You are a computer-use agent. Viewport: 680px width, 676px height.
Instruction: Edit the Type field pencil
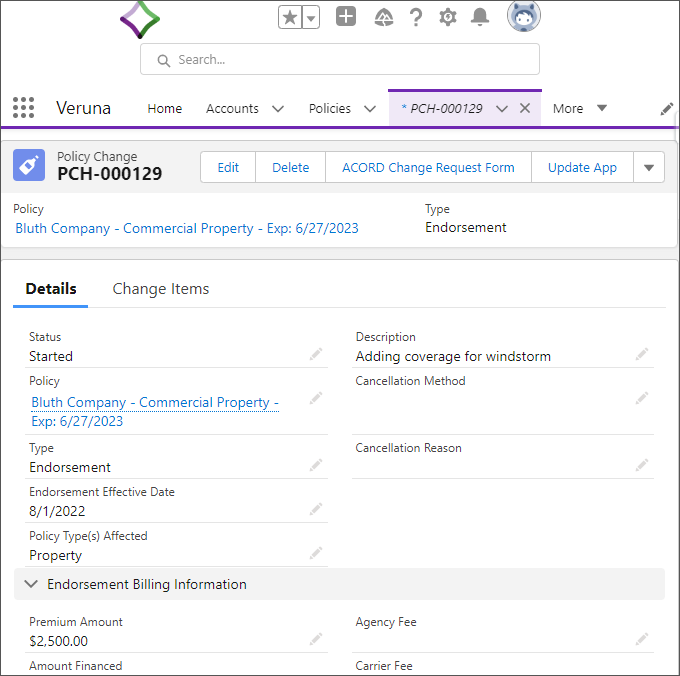316,465
